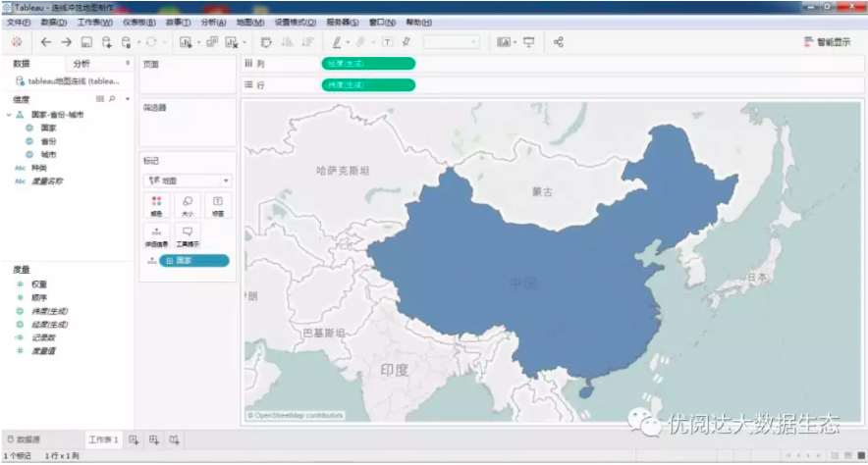Click the 颜色 (Color) marks button
This screenshot has height=465, width=868.
point(156,204)
